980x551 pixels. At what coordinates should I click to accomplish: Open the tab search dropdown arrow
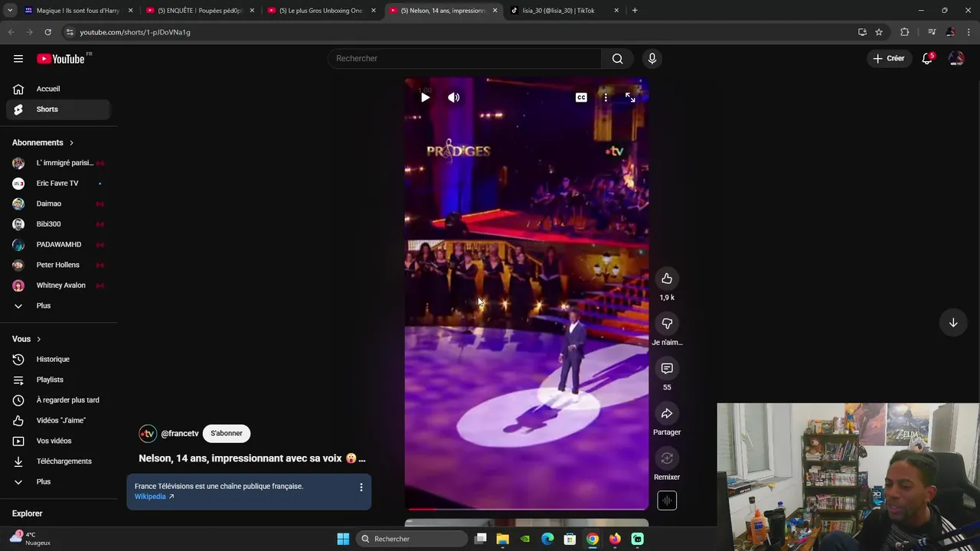tap(10, 11)
